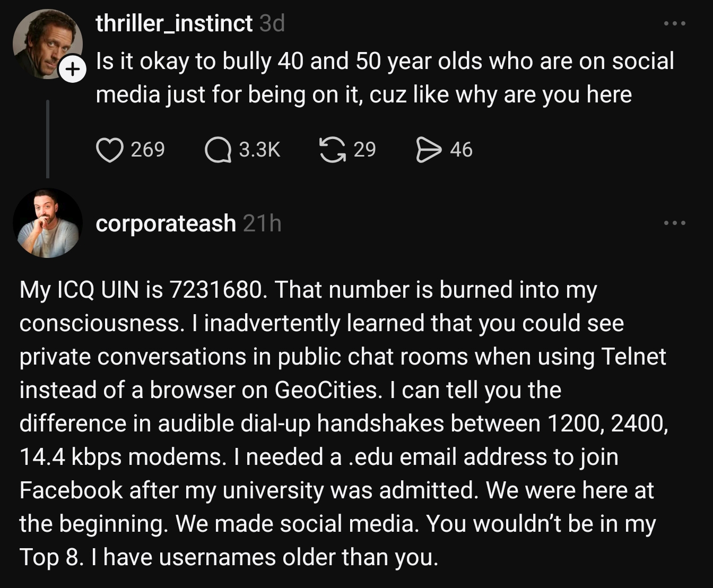Click the 269 likes count
Image resolution: width=713 pixels, height=588 pixels.
(147, 150)
